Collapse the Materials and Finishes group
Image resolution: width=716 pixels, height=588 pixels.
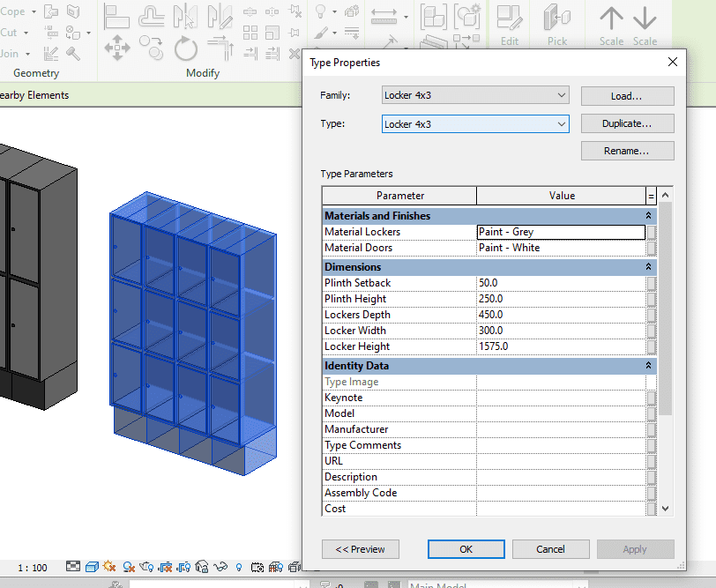coord(649,216)
